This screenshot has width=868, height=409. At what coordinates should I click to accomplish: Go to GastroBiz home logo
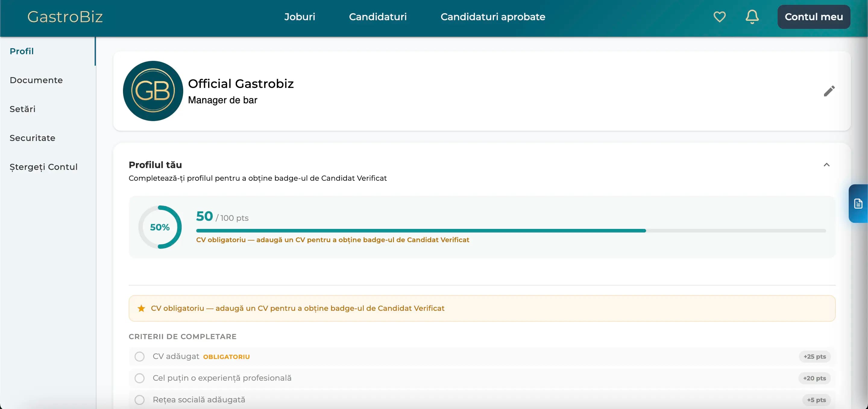pyautogui.click(x=65, y=17)
